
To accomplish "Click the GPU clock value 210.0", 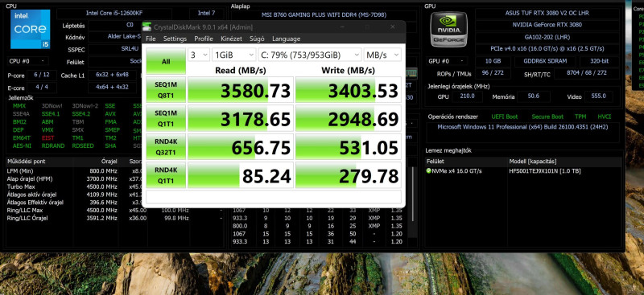I will pyautogui.click(x=468, y=96).
